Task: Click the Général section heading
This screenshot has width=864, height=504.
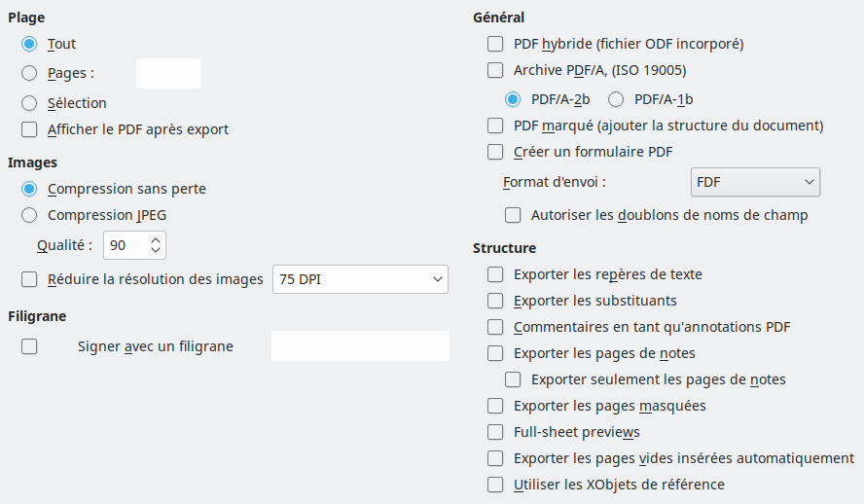Action: 499,18
